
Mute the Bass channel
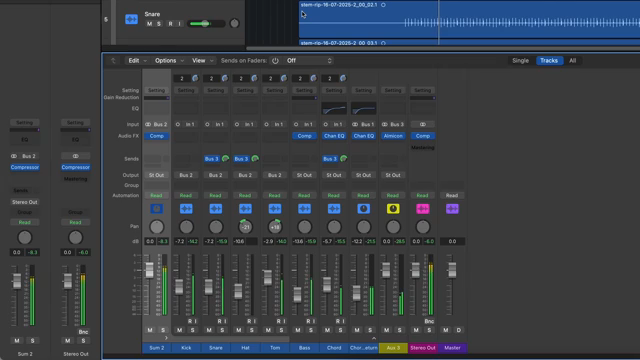tap(298, 330)
